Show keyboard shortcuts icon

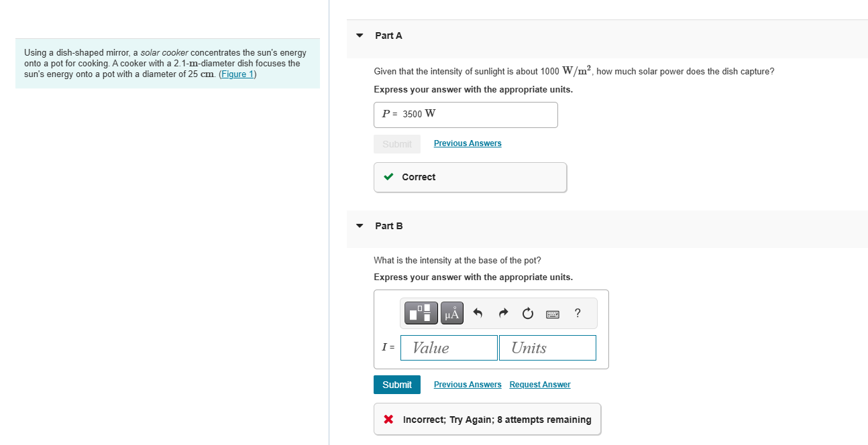[x=553, y=314]
